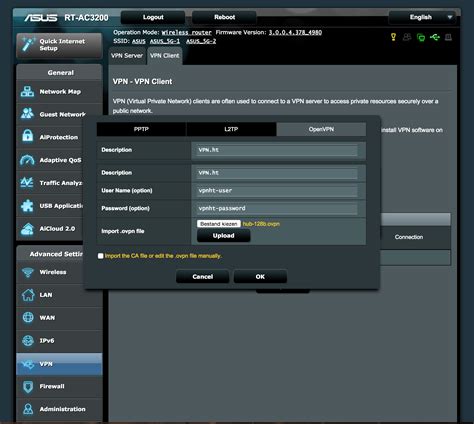The height and width of the screenshot is (424, 474).
Task: Open Network Map icon in sidebar
Action: 27,91
